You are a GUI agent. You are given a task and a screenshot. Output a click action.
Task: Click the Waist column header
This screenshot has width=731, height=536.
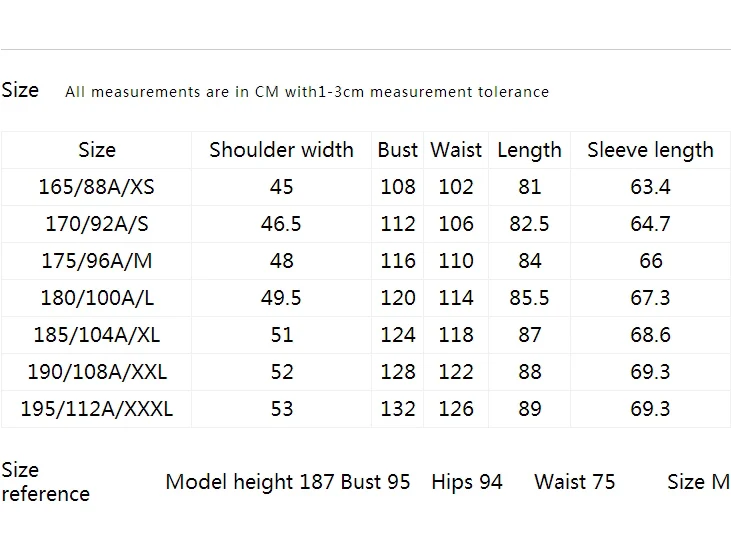pyautogui.click(x=455, y=150)
